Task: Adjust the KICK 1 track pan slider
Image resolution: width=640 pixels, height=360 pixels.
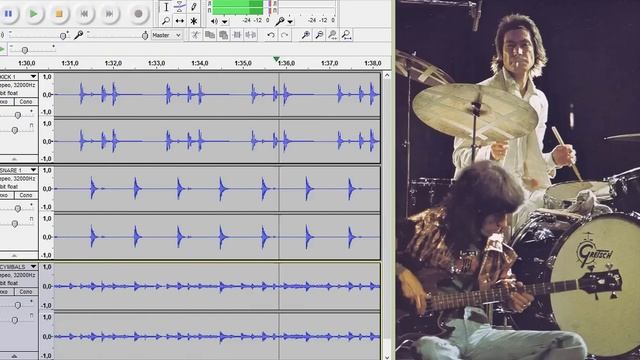Action: [x=15, y=130]
